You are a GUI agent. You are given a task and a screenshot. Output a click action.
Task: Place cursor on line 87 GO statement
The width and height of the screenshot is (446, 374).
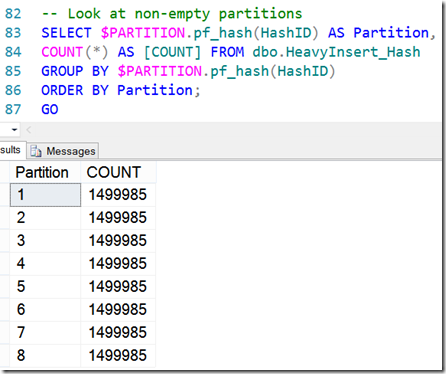(x=50, y=109)
